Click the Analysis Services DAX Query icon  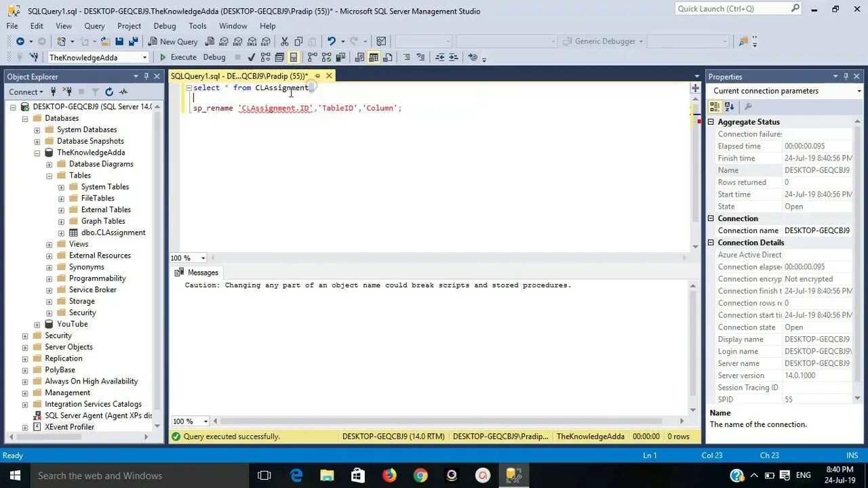[265, 41]
